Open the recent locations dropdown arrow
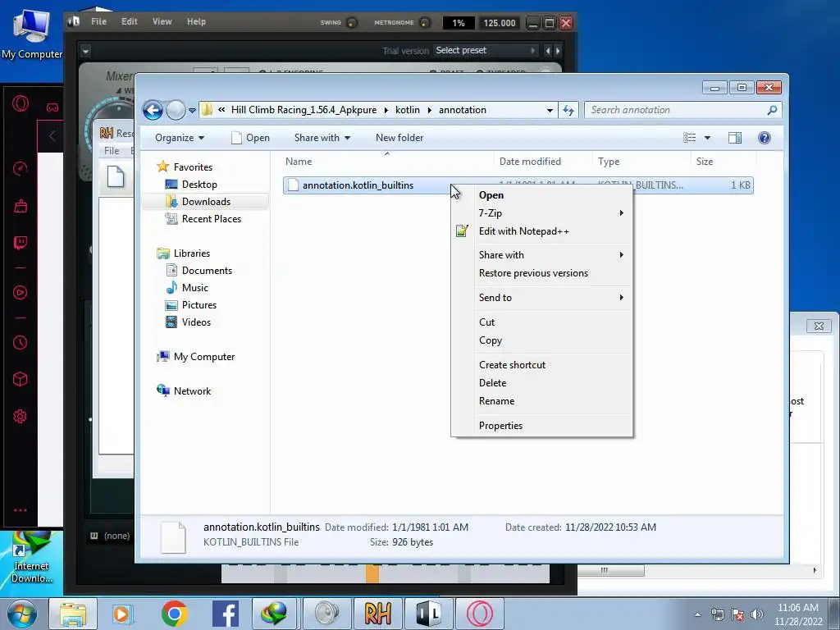This screenshot has width=840, height=630. 192,111
